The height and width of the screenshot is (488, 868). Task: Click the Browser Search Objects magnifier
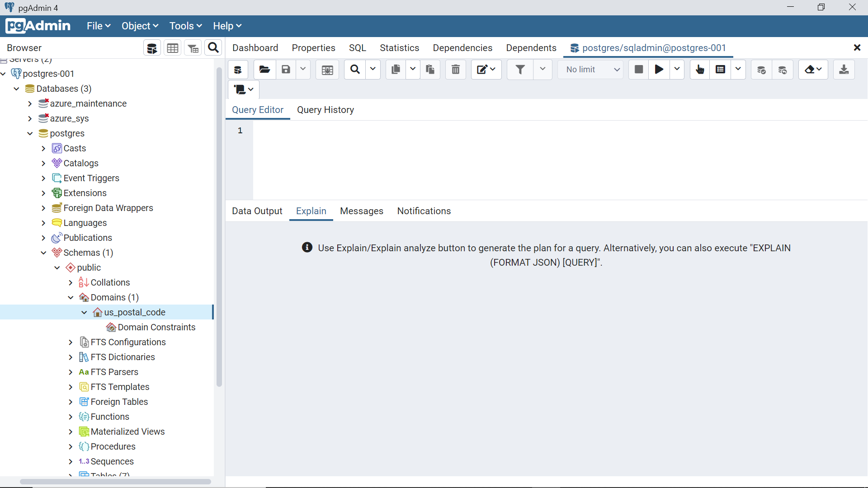point(213,48)
